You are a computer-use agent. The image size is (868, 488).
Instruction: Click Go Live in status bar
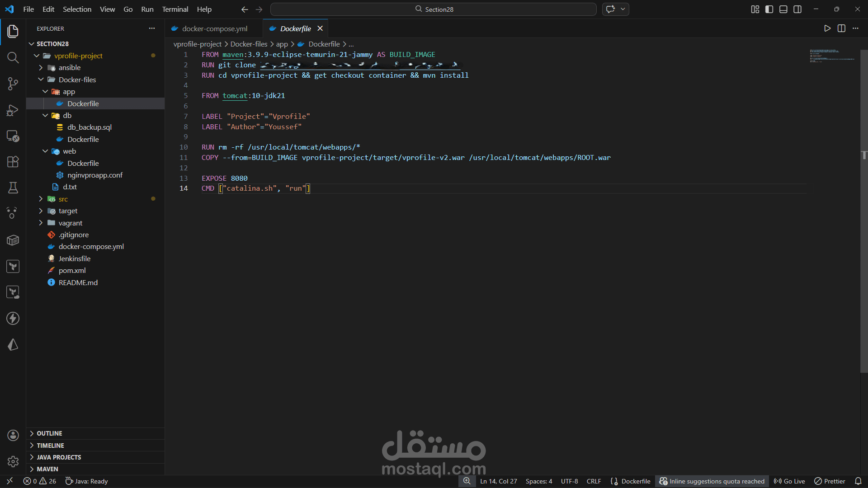point(789,481)
